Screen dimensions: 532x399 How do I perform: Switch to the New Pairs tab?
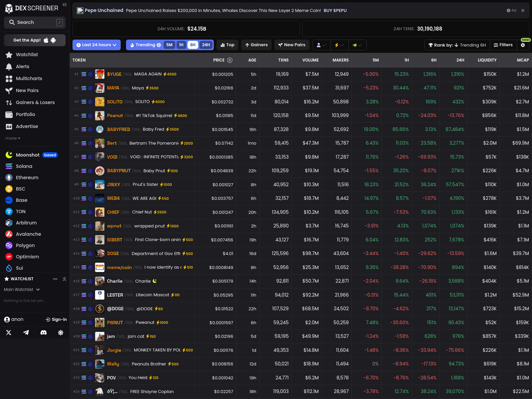click(x=292, y=45)
